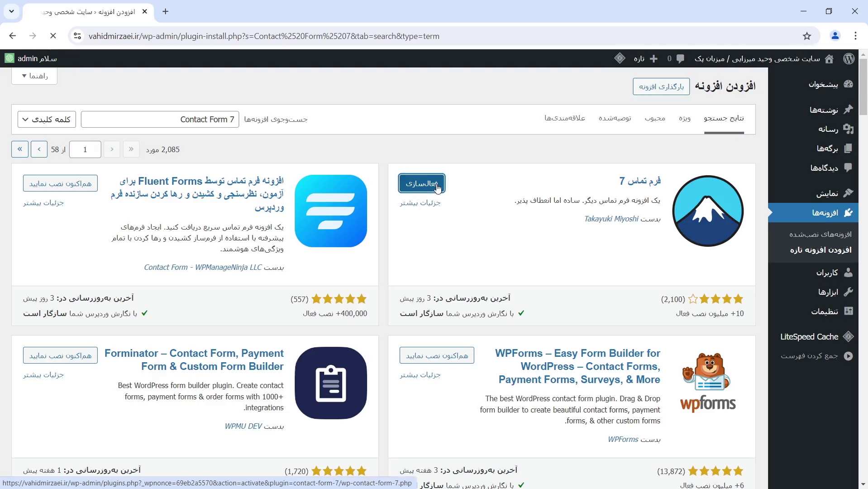868x489 pixels.
Task: Open Contact Form - WPManageNinja LLC author link
Action: (x=203, y=267)
